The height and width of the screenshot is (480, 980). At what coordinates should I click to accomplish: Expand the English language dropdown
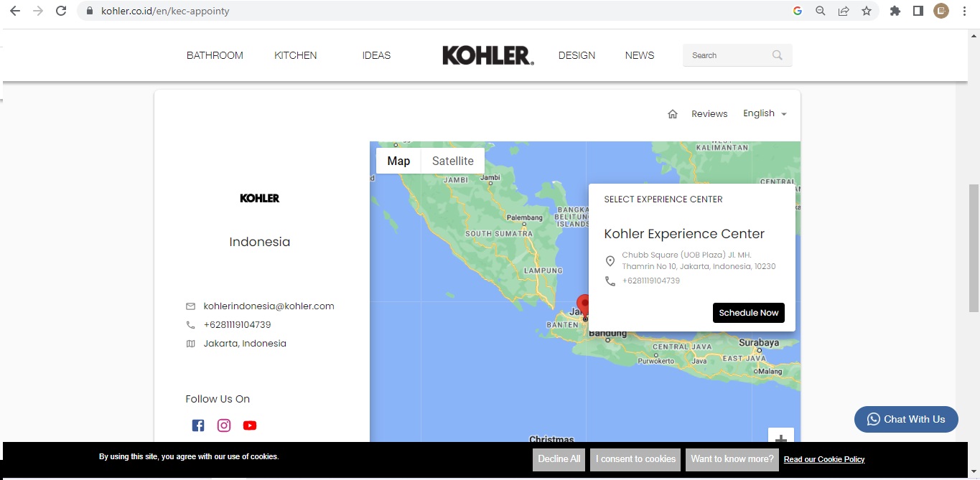(765, 113)
